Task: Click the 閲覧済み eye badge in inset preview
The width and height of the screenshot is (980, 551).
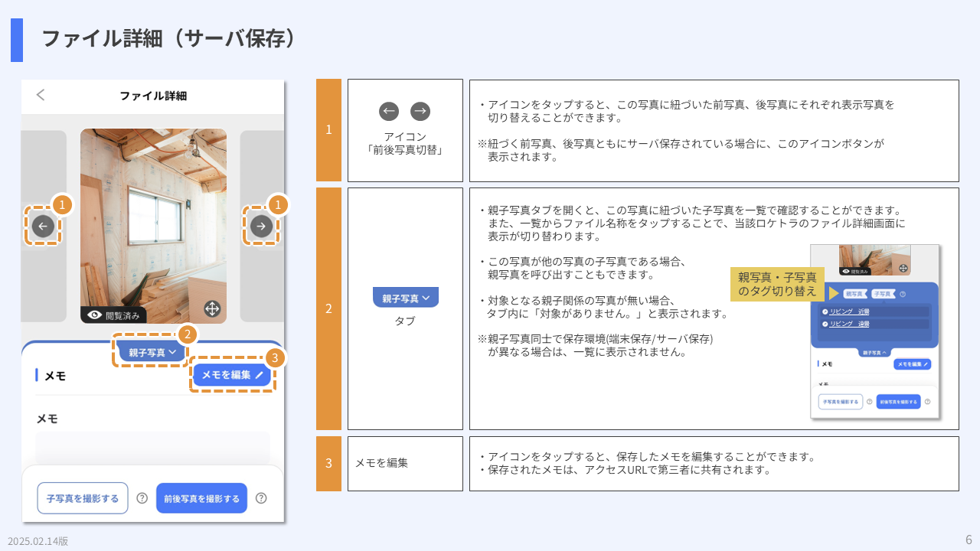Action: [x=854, y=271]
